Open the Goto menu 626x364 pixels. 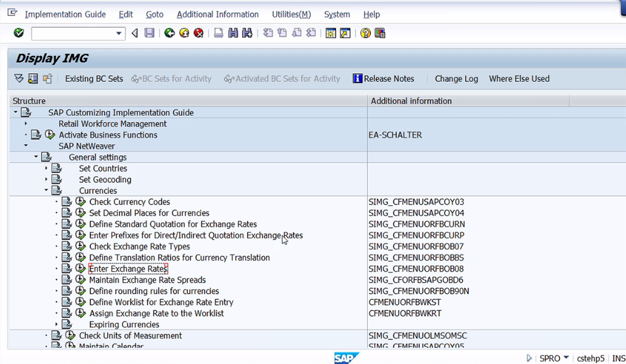(155, 14)
